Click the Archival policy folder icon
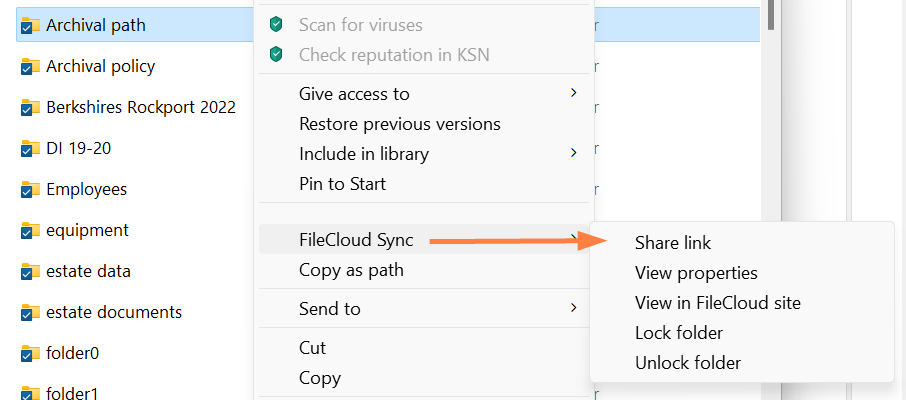Screen dimensions: 906x400 point(30,67)
